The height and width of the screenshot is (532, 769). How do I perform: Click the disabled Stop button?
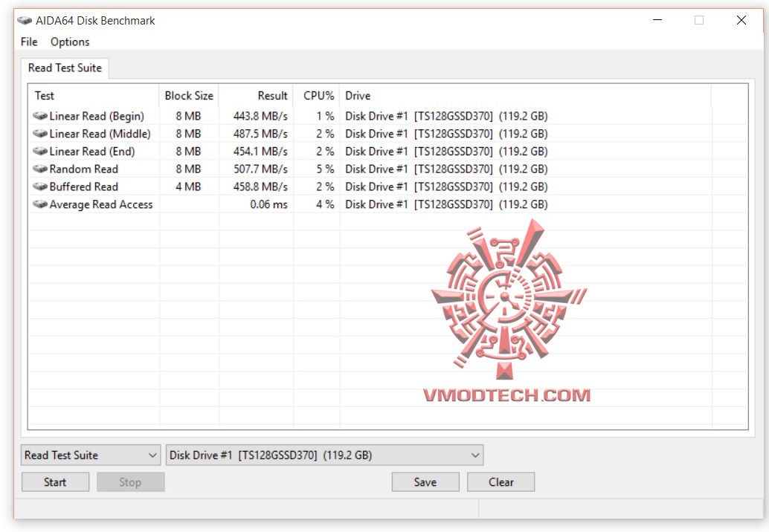click(x=130, y=482)
